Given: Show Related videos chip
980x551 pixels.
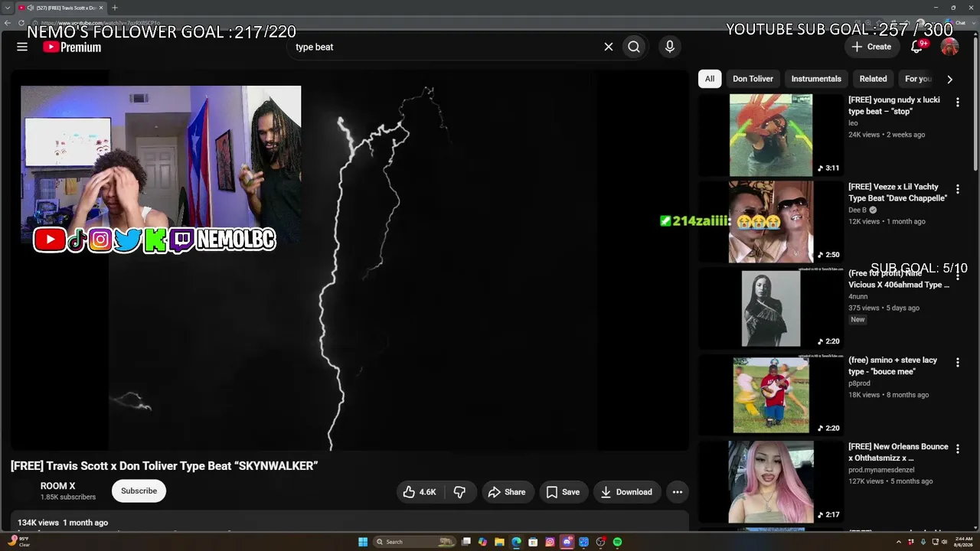Looking at the screenshot, I should click(x=873, y=79).
